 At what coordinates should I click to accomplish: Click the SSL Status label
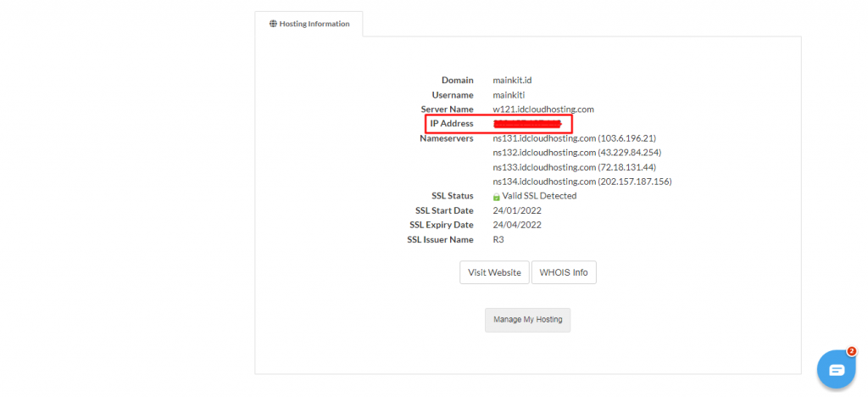pos(453,196)
